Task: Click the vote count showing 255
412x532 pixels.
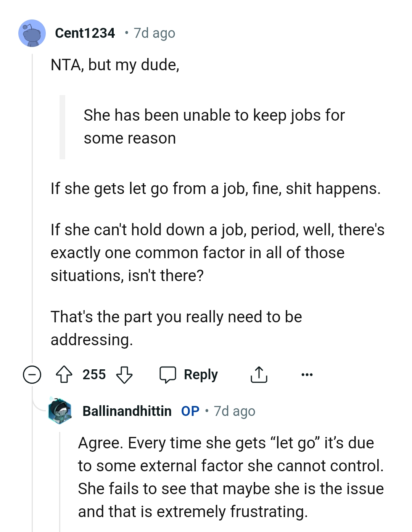Action: pyautogui.click(x=95, y=374)
